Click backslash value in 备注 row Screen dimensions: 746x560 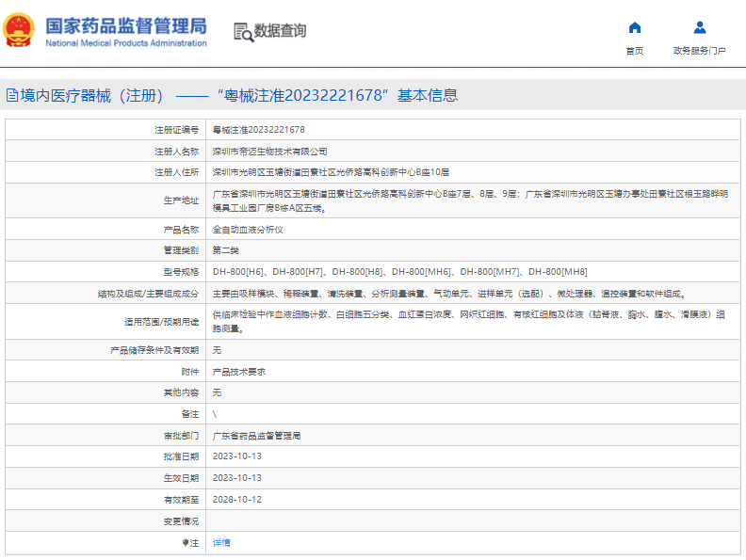tap(215, 414)
